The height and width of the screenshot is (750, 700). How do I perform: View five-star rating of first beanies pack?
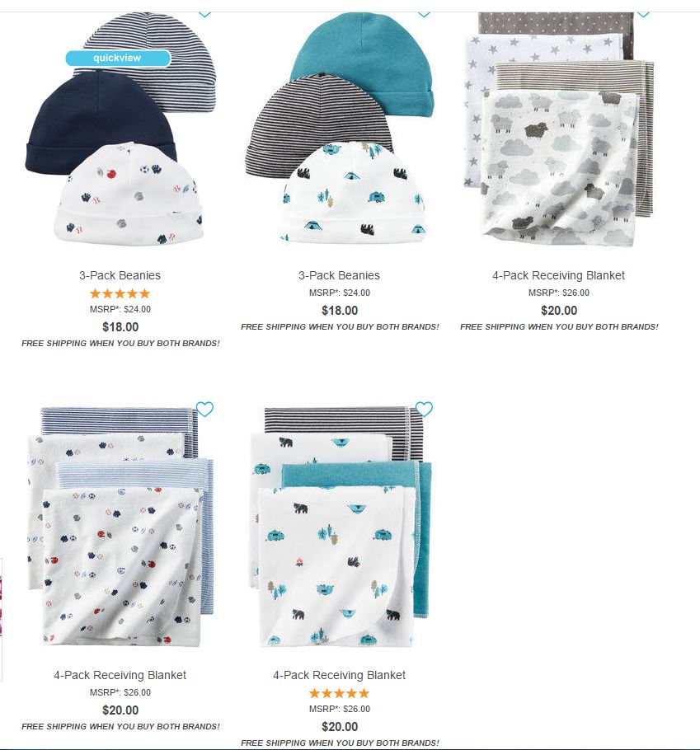[120, 293]
